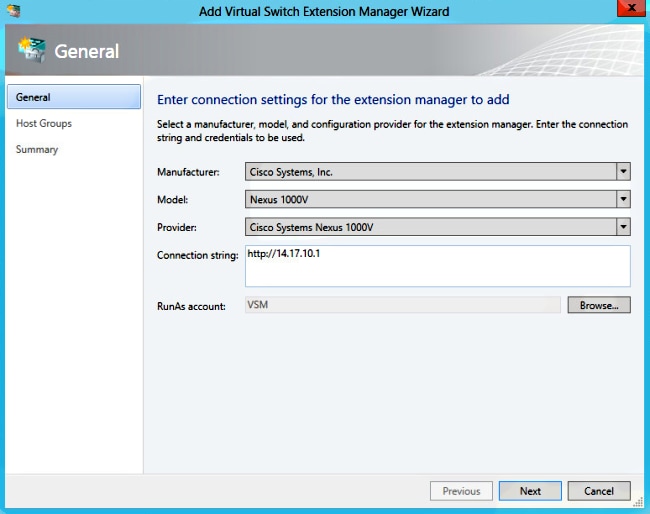Click the 'RunAs account:' label
This screenshot has width=650, height=514.
pyautogui.click(x=191, y=306)
